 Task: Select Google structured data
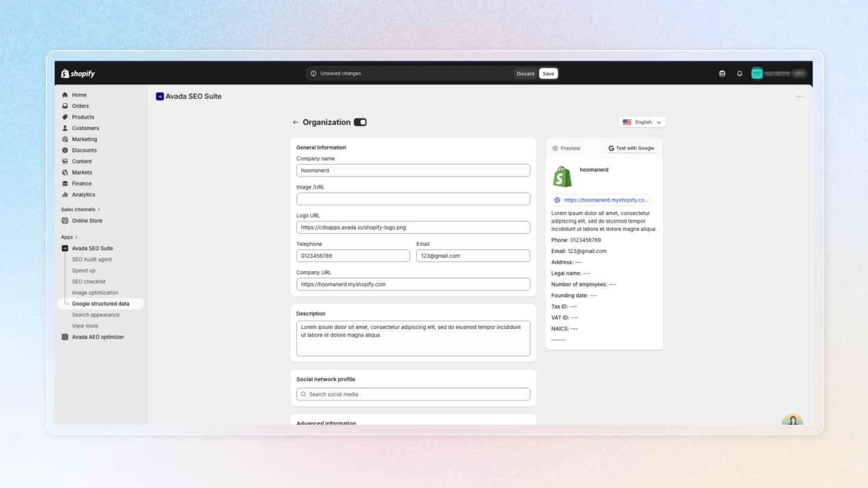point(101,304)
